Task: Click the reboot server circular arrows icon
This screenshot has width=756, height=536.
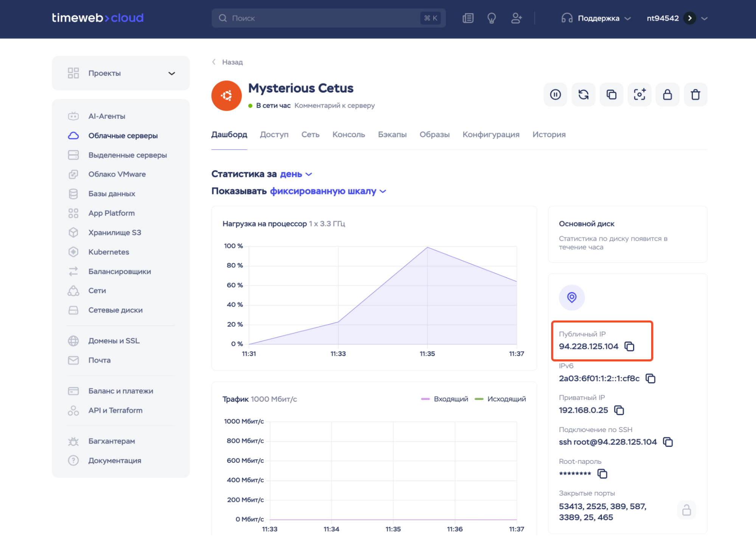Action: pos(583,94)
